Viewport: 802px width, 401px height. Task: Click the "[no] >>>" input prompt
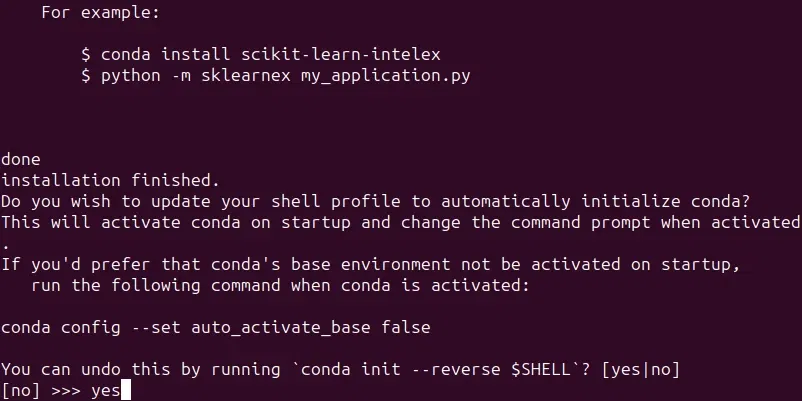point(41,391)
